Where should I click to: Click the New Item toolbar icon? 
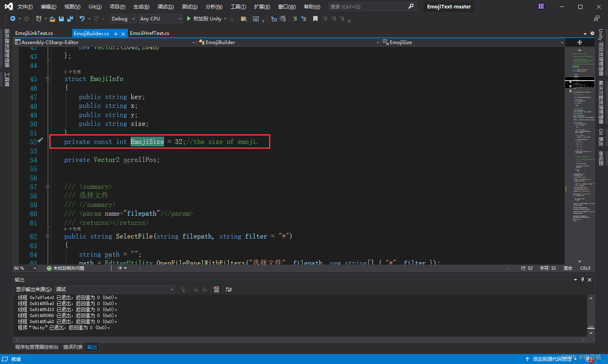[x=39, y=19]
